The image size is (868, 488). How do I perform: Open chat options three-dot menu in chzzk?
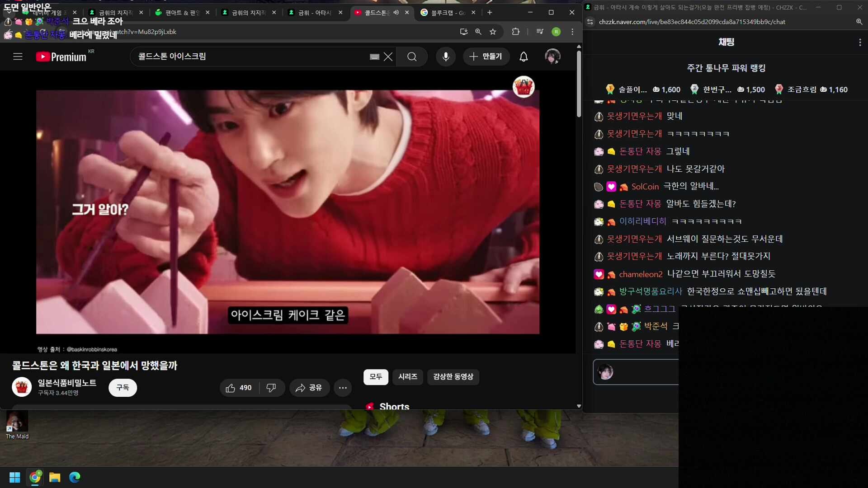pyautogui.click(x=860, y=42)
